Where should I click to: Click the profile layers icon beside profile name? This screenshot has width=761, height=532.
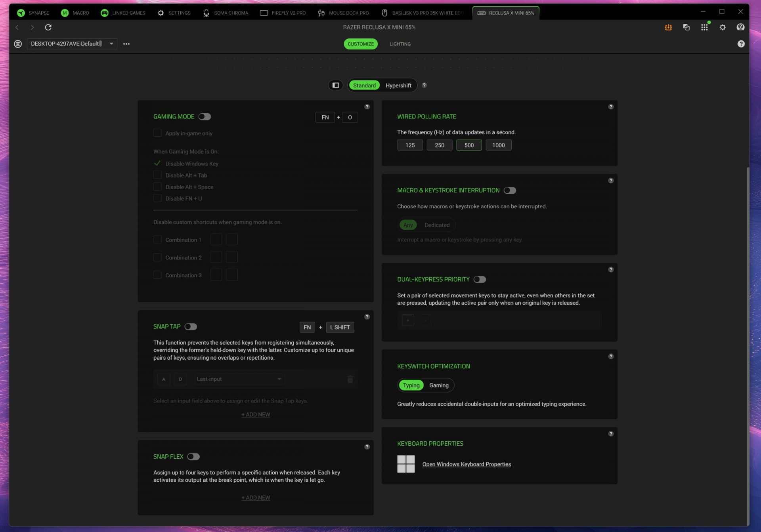[18, 44]
